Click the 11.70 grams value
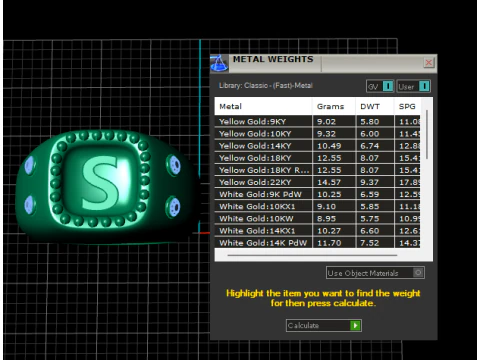This screenshot has width=480, height=360. (x=329, y=243)
